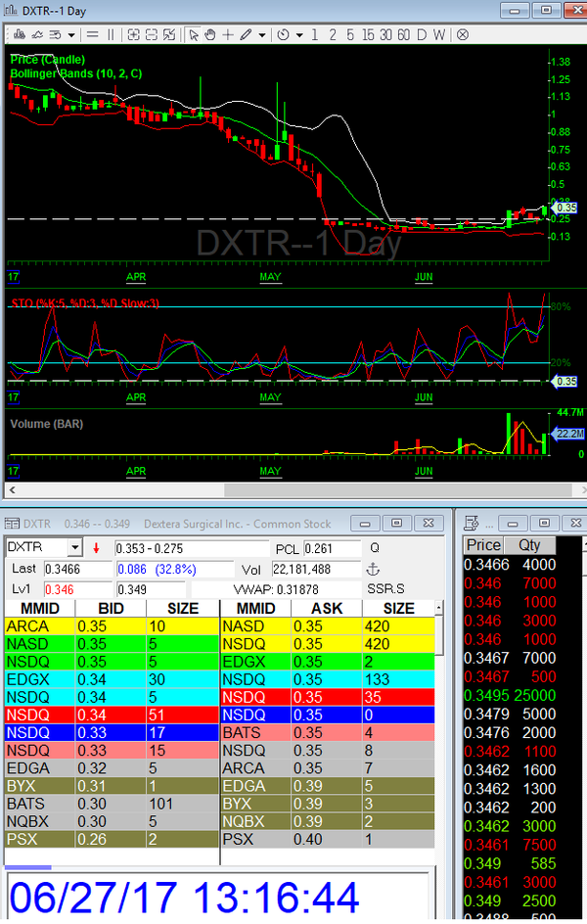Expand the clock time-interval dropdown arrow

click(x=298, y=35)
